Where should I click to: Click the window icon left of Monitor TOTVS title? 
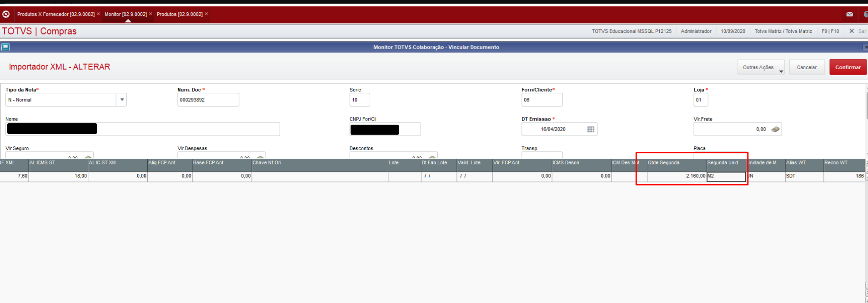[x=5, y=47]
